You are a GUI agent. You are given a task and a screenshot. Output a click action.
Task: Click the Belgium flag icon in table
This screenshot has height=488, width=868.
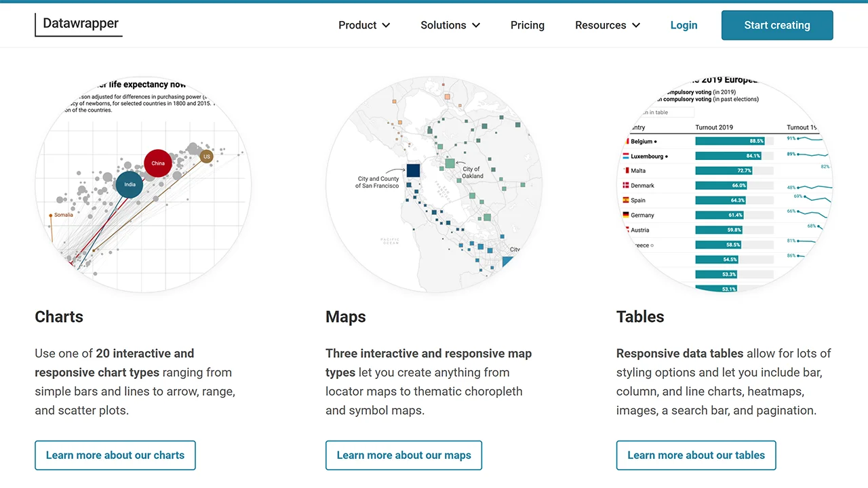click(x=626, y=142)
